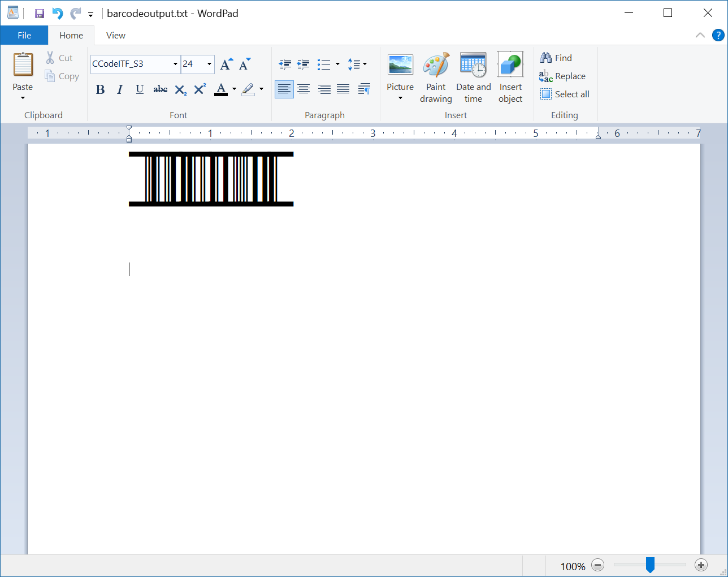Open Find in the Editing group
The width and height of the screenshot is (728, 577).
[x=556, y=58]
